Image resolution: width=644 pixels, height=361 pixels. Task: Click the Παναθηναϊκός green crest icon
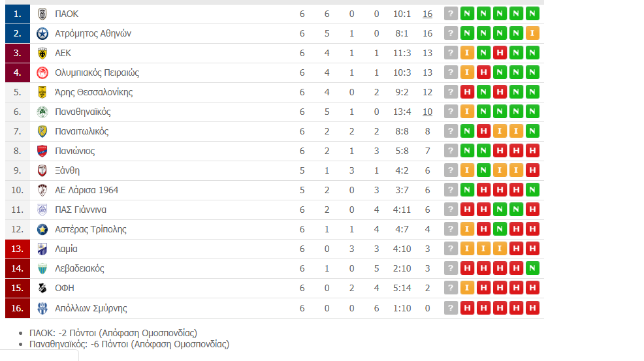pos(42,112)
